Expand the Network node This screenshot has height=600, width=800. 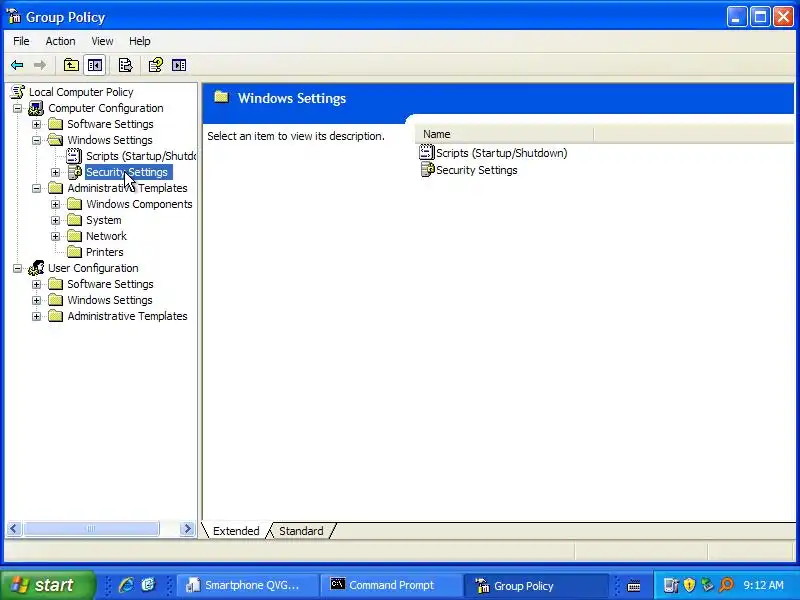click(x=55, y=236)
